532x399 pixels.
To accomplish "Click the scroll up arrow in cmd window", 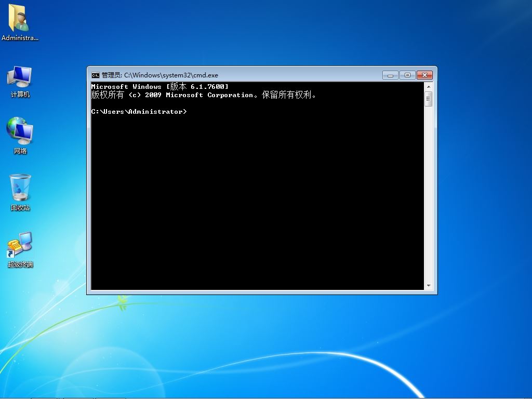I will tap(428, 87).
